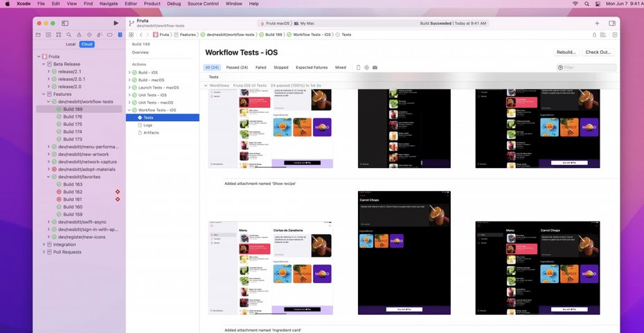This screenshot has height=333, width=644.
Task: Open the Breakpoint navigator icon
Action: tap(109, 35)
